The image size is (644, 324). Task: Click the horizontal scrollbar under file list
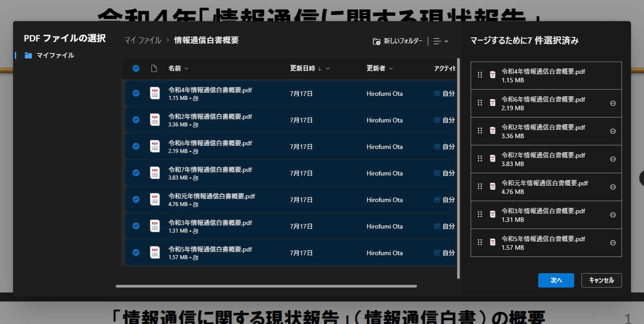(266, 286)
